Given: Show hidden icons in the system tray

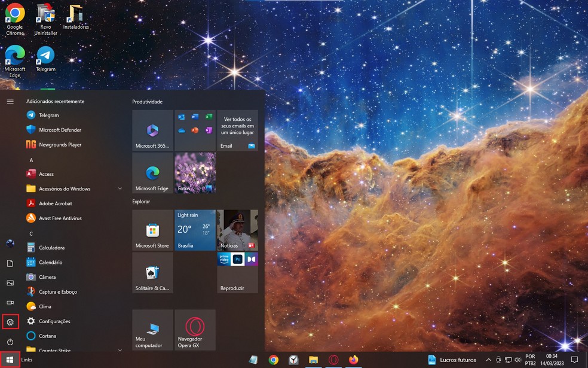Looking at the screenshot, I should click(488, 360).
